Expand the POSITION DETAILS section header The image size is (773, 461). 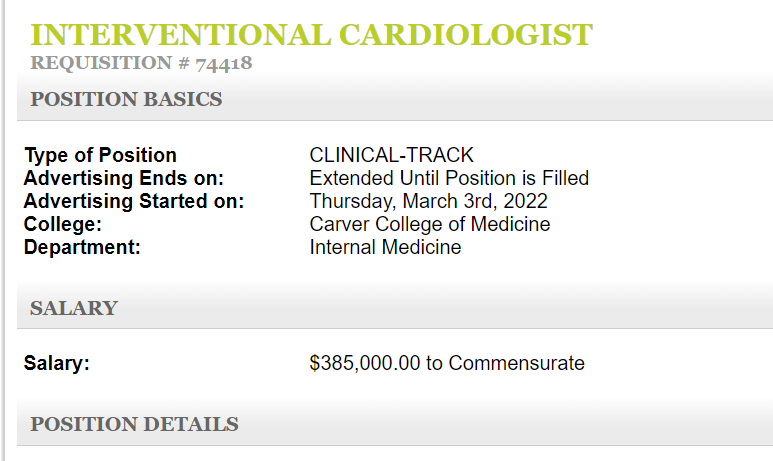pyautogui.click(x=134, y=424)
